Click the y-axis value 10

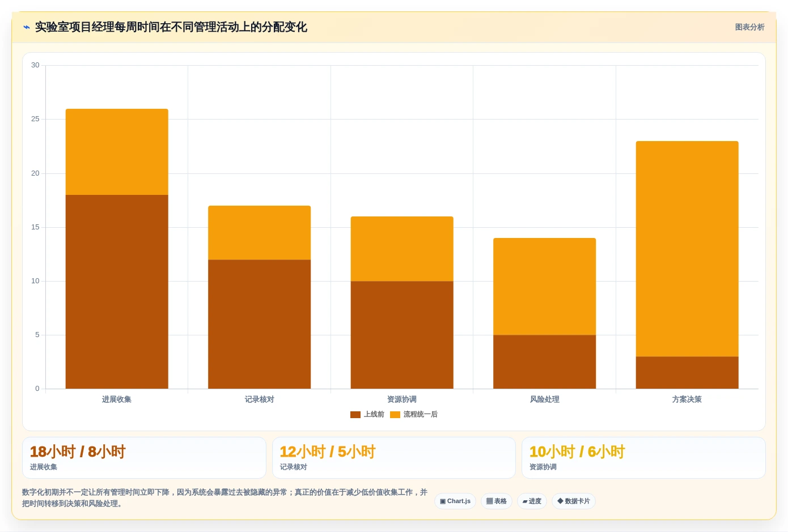pyautogui.click(x=35, y=281)
